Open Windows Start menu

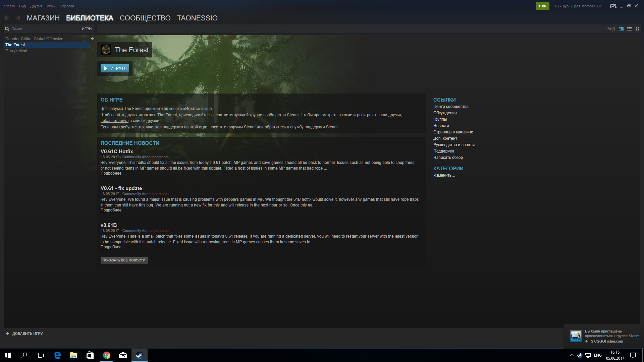8,355
